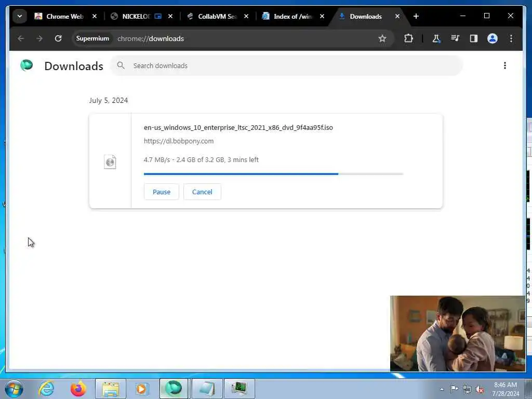Open the Extensions puzzle icon
The image size is (532, 399).
[408, 38]
